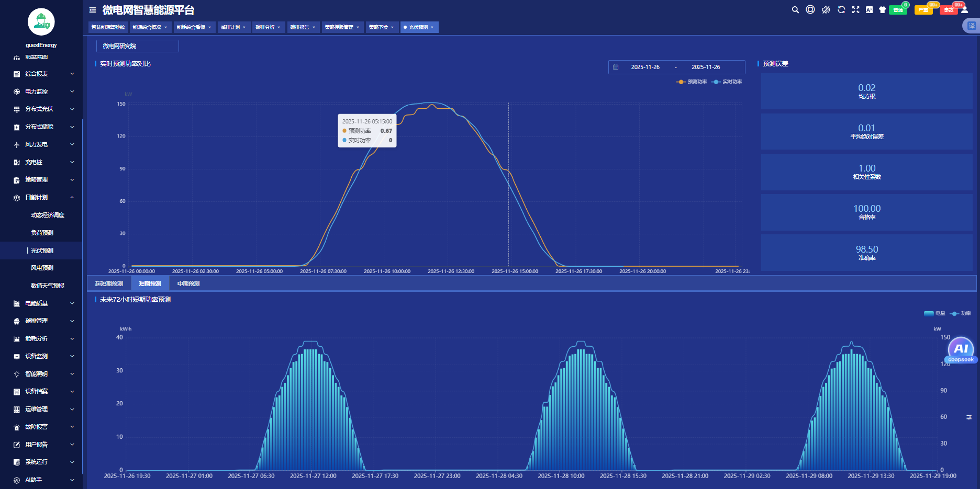Open the theme shirt icon
Screen dimensions: 980x489
(x=882, y=10)
